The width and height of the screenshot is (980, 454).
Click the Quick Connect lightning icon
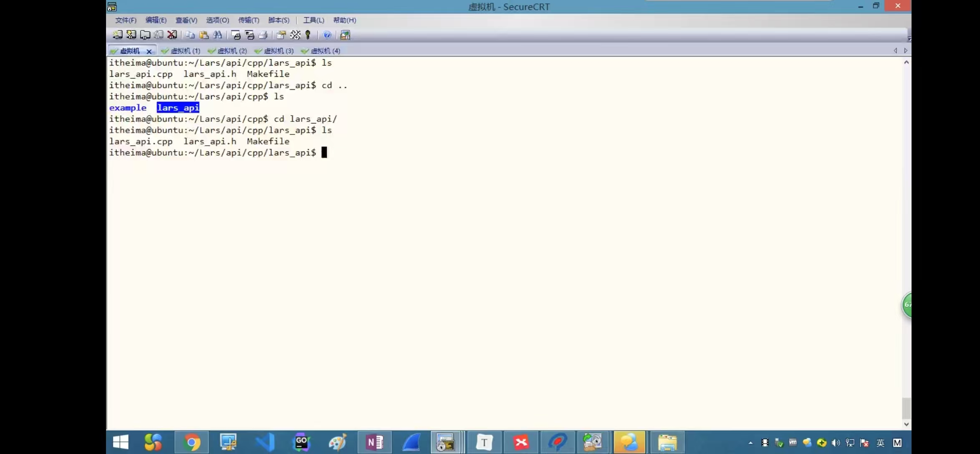[131, 35]
